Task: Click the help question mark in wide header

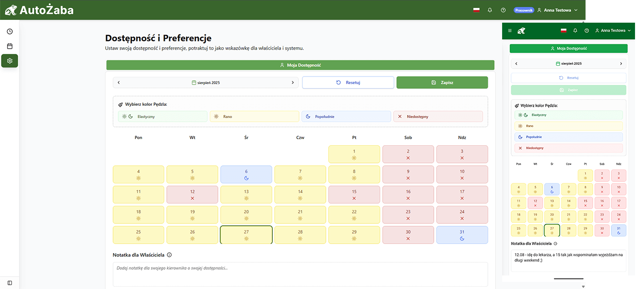Action: [503, 10]
